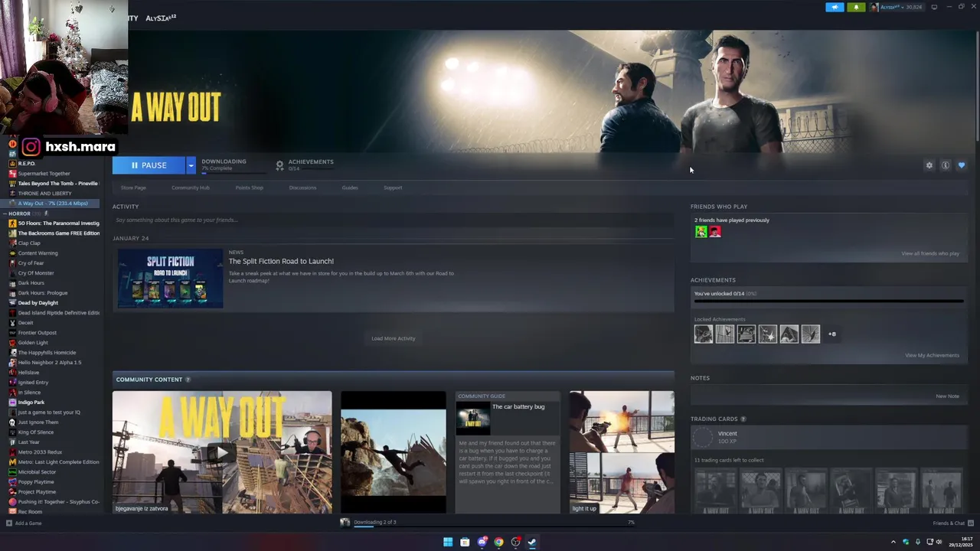Open The Split Fiction Road to Launch news
This screenshot has height=551, width=980.
pos(281,261)
